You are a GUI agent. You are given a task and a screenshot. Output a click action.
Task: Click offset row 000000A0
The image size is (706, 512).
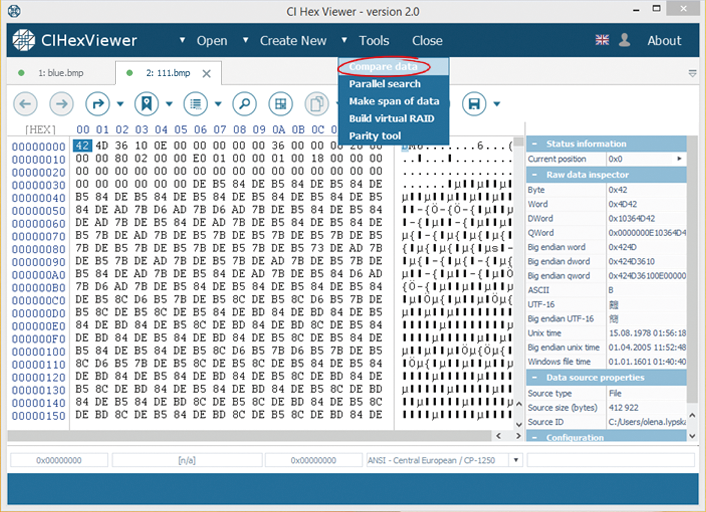click(39, 275)
